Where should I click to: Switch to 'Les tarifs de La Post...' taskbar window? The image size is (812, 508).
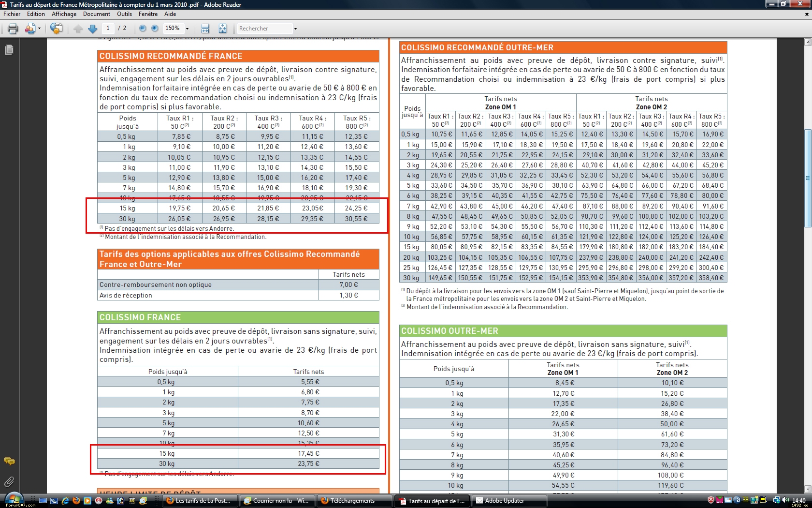pos(199,501)
